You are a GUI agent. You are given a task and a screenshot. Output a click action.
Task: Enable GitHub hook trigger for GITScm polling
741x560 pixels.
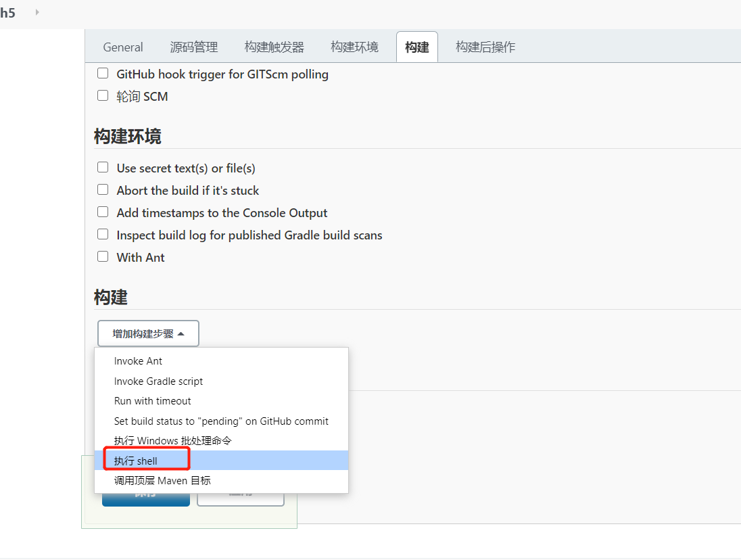point(103,73)
